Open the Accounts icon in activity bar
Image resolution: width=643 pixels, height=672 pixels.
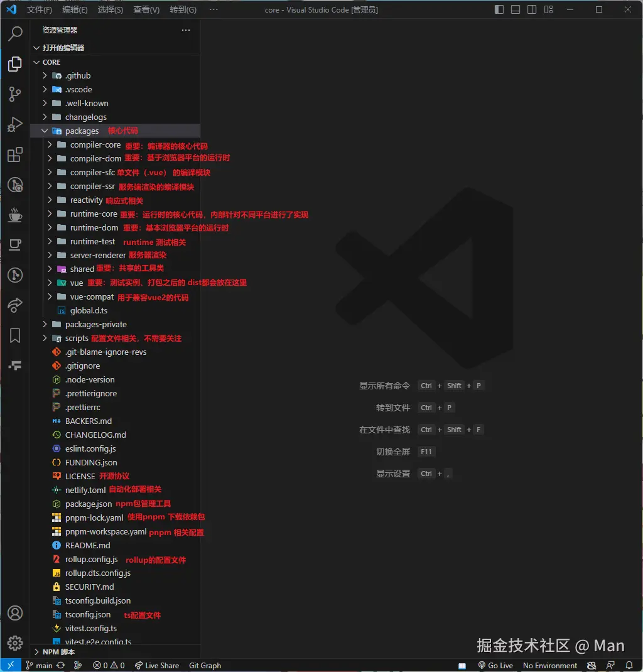click(15, 614)
